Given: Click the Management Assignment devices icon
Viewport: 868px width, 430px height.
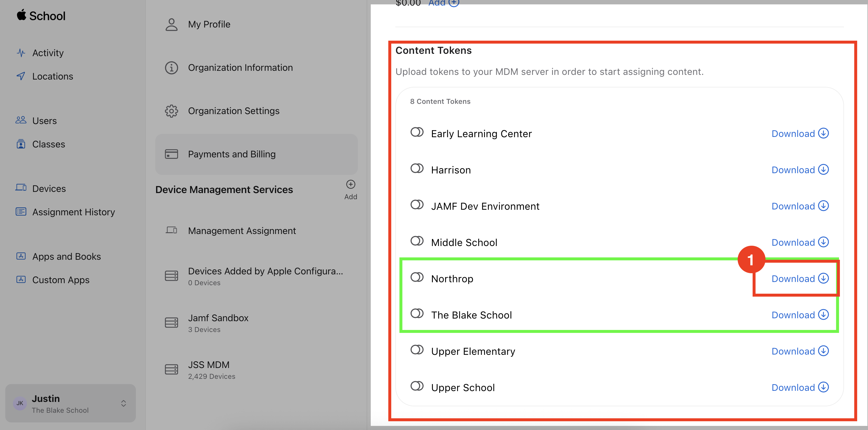Looking at the screenshot, I should [x=172, y=231].
